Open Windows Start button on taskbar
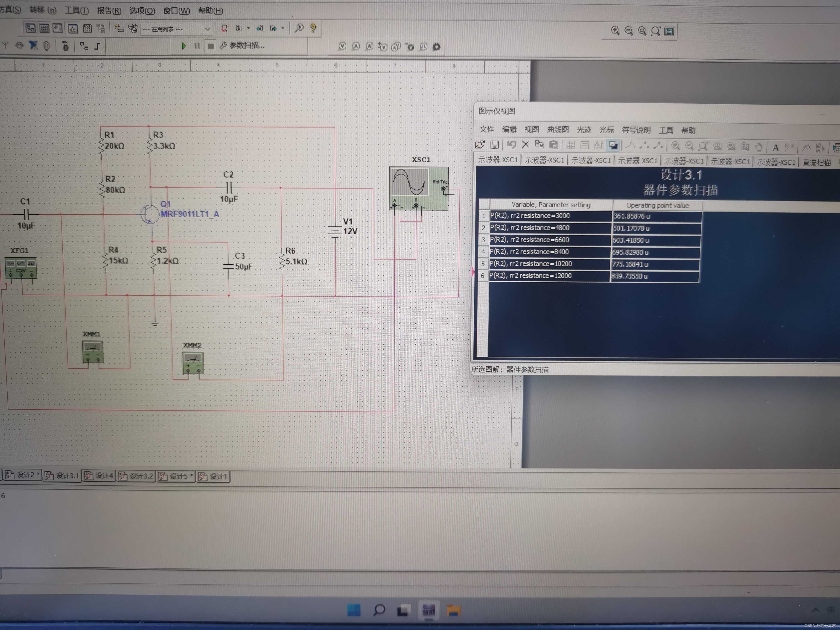Image resolution: width=840 pixels, height=630 pixels. point(354,610)
